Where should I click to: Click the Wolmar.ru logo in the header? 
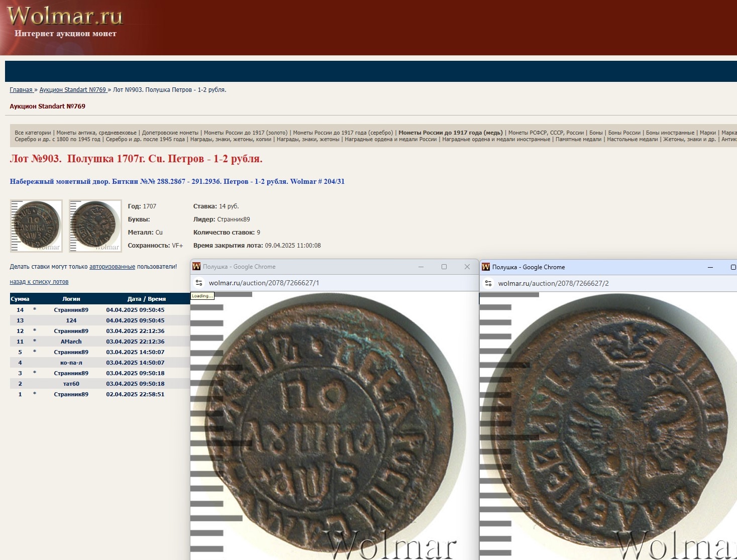tap(65, 16)
